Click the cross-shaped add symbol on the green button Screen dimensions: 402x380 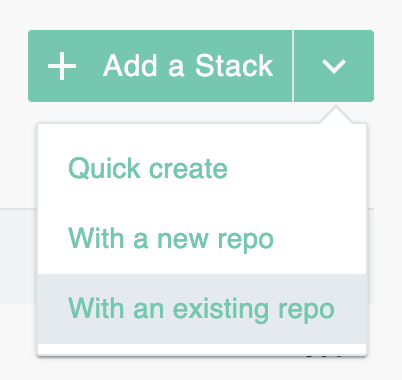click(62, 66)
